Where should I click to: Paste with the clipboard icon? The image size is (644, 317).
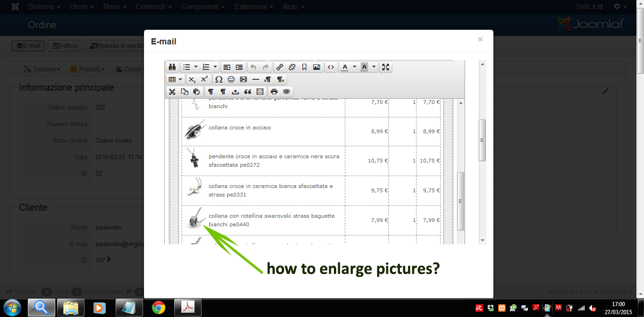coord(197,92)
